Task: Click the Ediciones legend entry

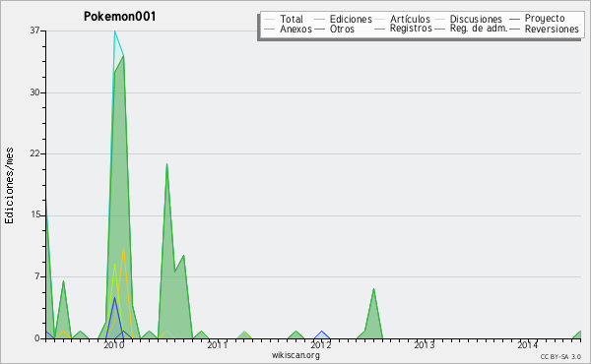Action: pos(343,19)
